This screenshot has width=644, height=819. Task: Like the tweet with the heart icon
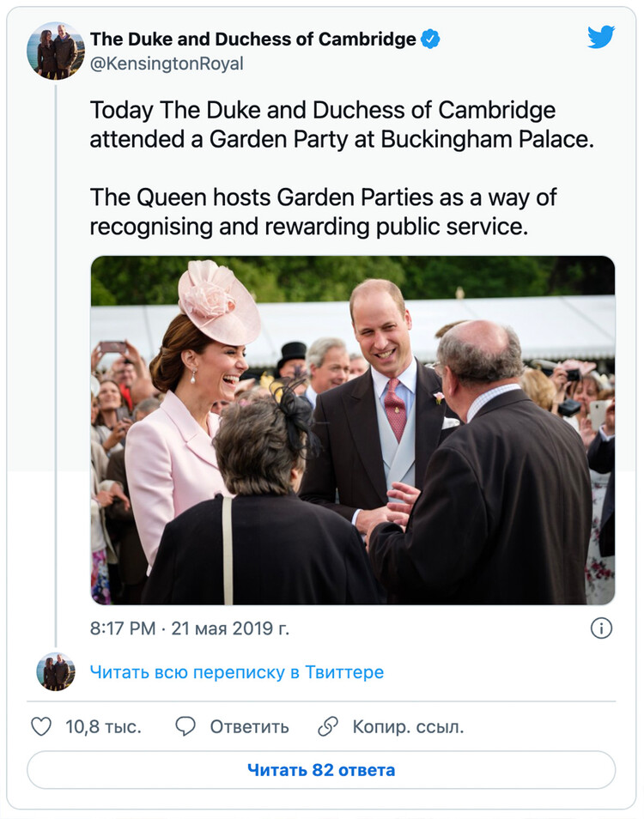coord(41,727)
